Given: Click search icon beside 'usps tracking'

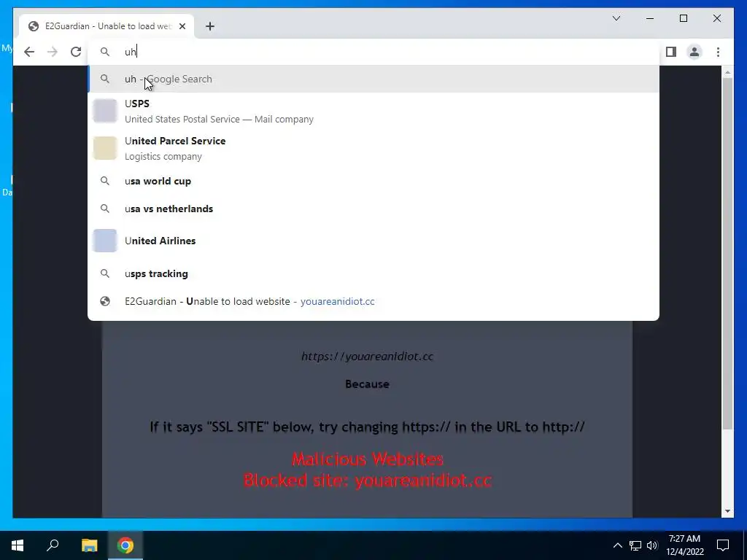Looking at the screenshot, I should coord(105,273).
